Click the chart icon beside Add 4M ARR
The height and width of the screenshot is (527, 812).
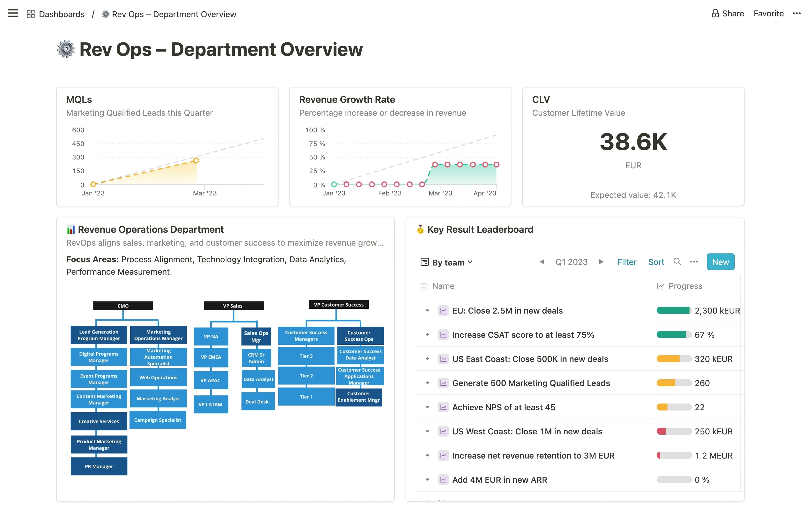pos(443,480)
